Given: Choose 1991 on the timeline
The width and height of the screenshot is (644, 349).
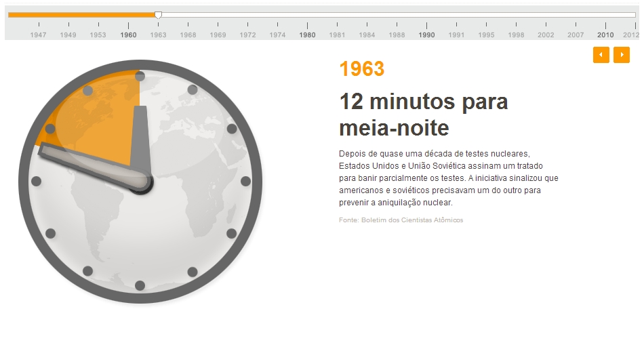Looking at the screenshot, I should 456,35.
